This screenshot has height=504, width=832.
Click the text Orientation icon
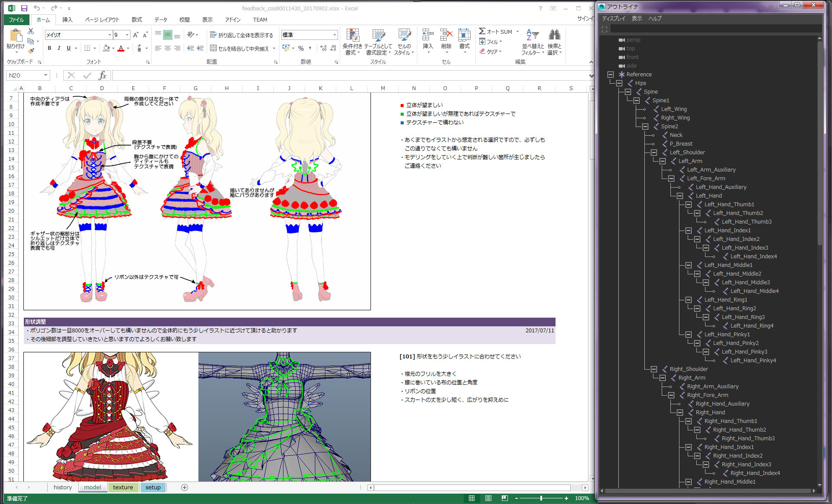[x=191, y=35]
